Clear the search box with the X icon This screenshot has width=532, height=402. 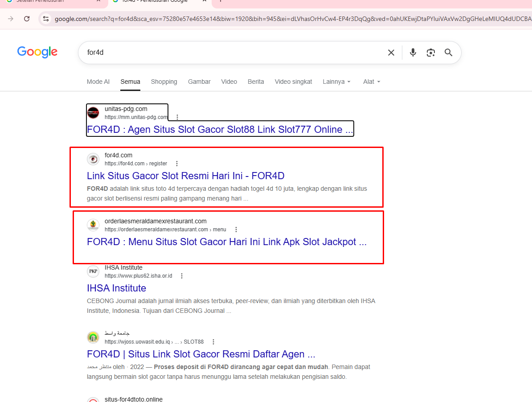[391, 53]
